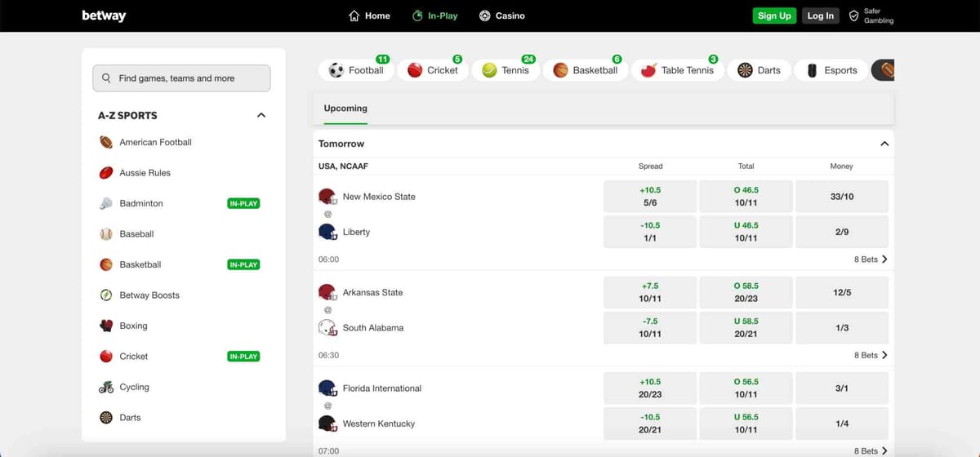Screen dimensions: 980x457
Task: Open 8 Bets for New Mexico State game
Action: tap(871, 260)
